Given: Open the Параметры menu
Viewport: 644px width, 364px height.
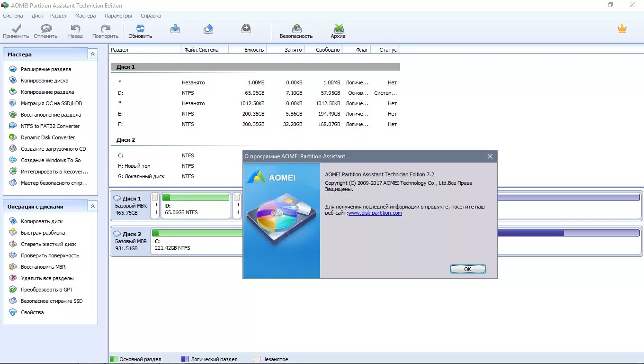Looking at the screenshot, I should (118, 16).
